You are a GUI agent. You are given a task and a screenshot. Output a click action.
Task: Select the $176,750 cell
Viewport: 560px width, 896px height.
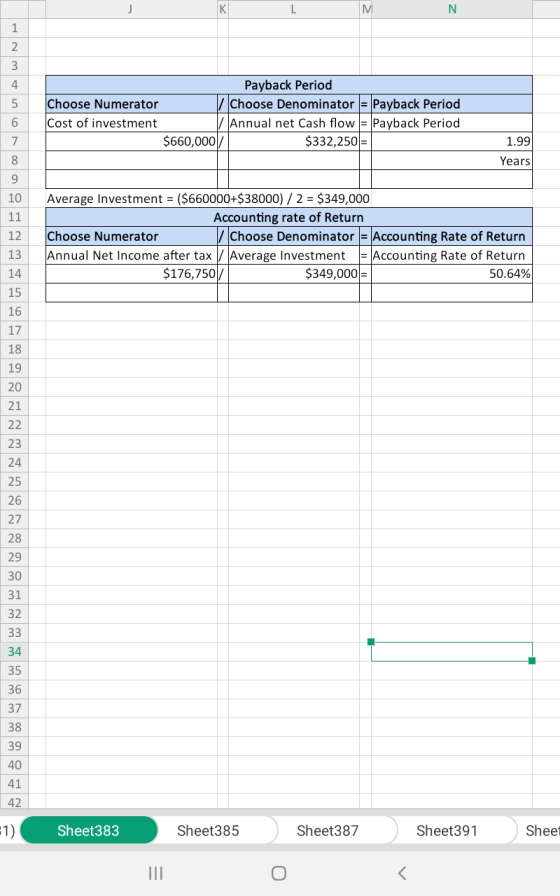coord(131,274)
